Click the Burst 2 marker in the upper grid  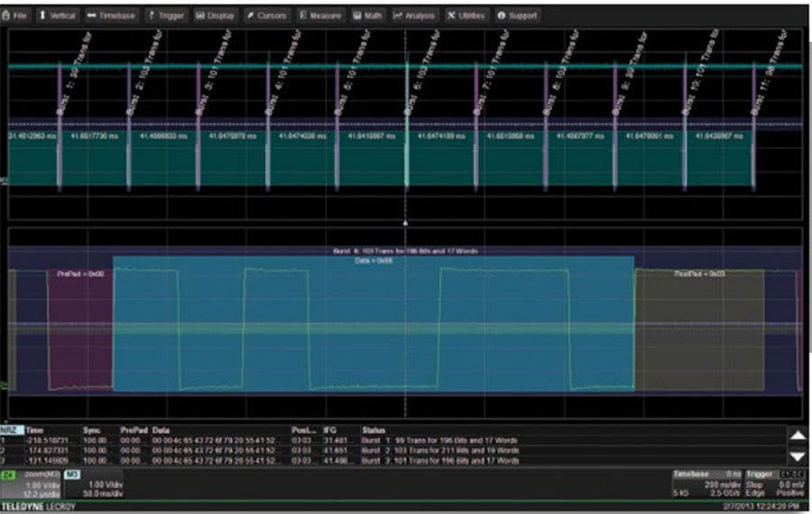(128, 127)
